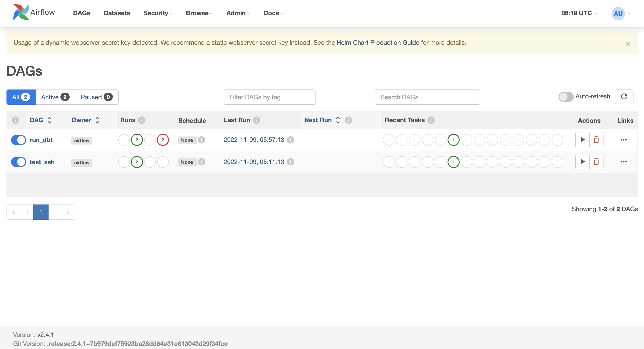Click info icon beside test_ssh last run
Screen dimensions: 644x349
coord(290,162)
